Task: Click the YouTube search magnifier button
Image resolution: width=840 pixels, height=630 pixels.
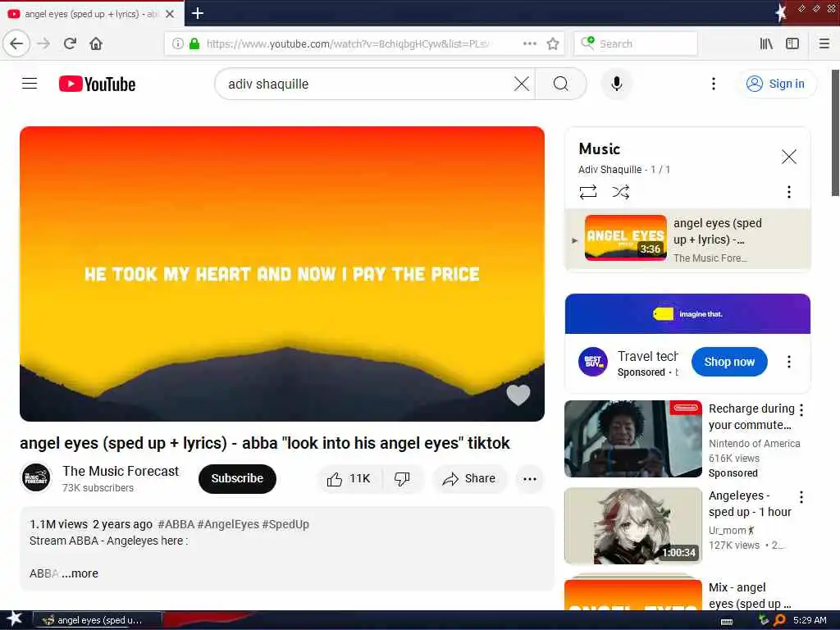Action: point(561,84)
